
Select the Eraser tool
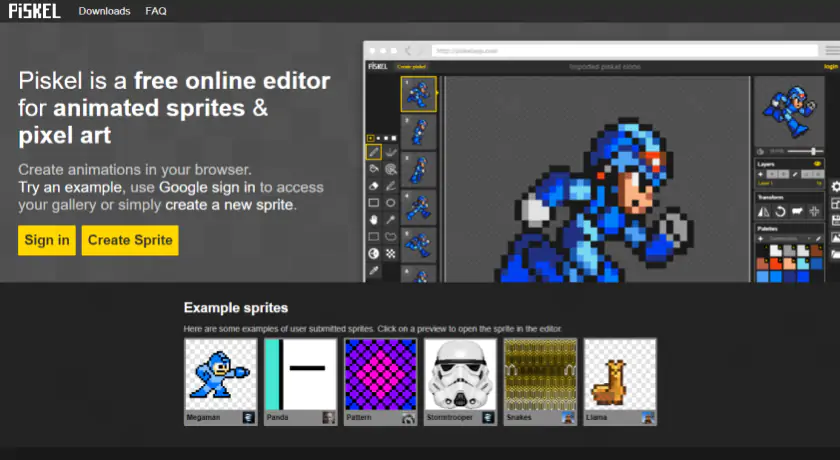(x=374, y=186)
